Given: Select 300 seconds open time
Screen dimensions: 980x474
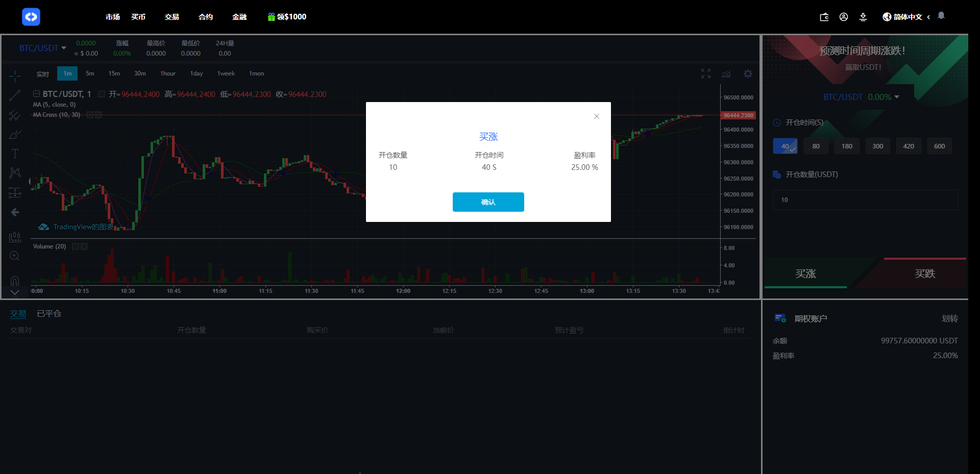Looking at the screenshot, I should (x=877, y=146).
